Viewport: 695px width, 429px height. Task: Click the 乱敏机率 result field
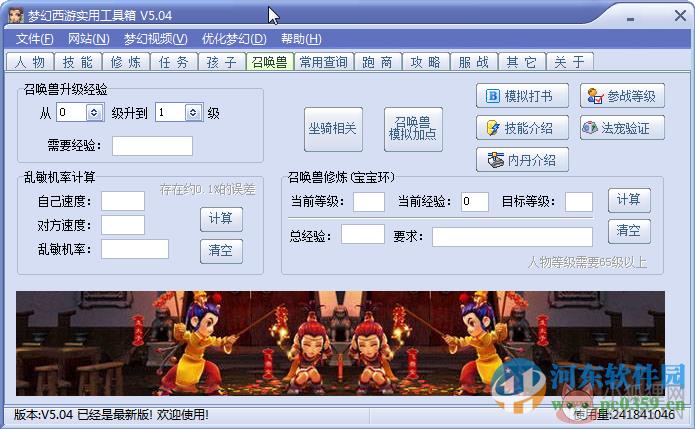[x=135, y=249]
